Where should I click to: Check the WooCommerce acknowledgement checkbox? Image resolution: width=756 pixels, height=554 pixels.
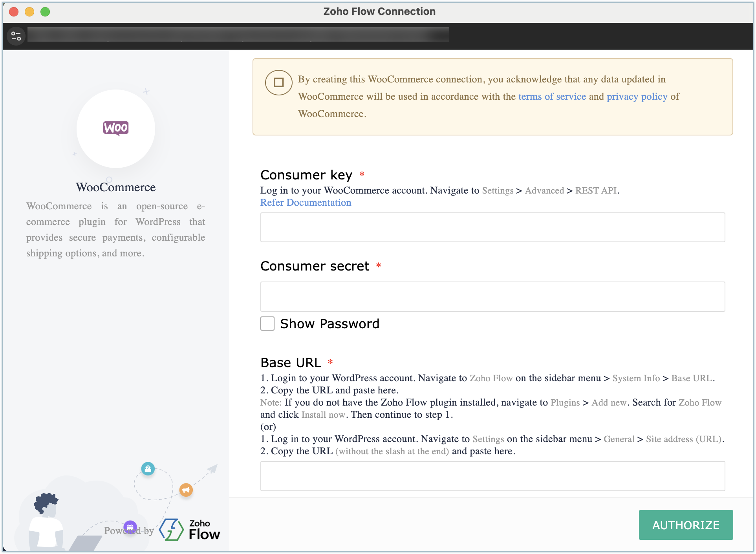coord(278,82)
